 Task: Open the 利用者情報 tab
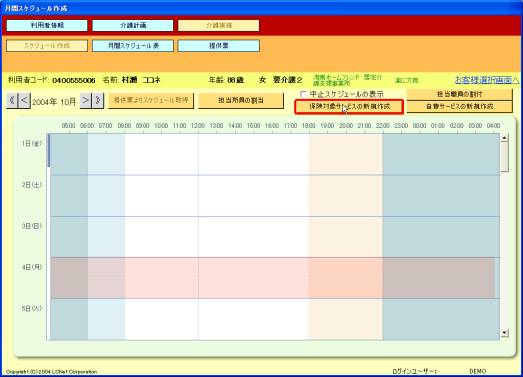pyautogui.click(x=47, y=25)
